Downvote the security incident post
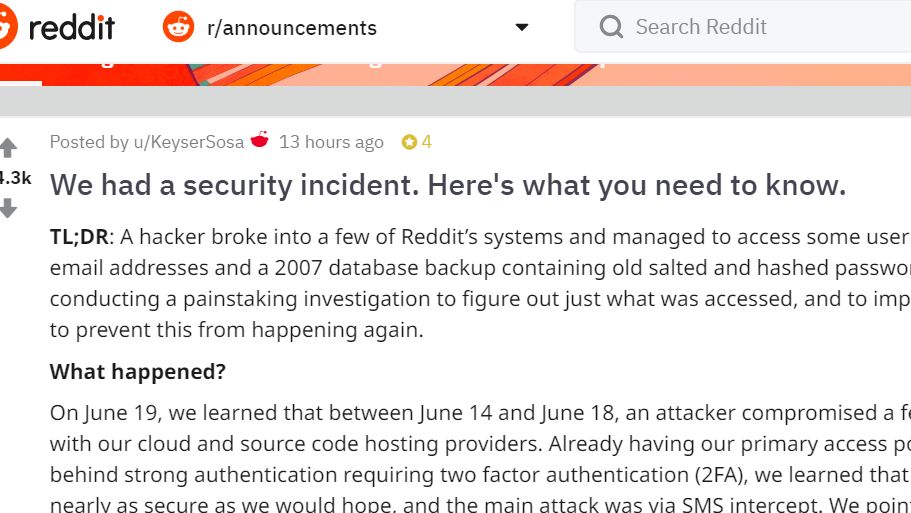 tap(8, 207)
